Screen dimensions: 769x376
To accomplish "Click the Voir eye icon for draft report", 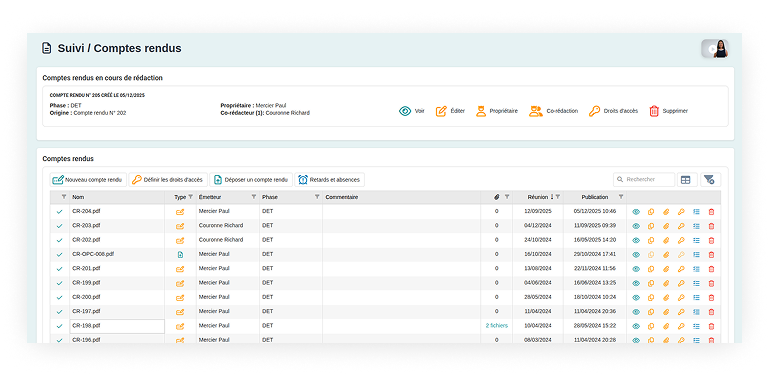I will coord(405,111).
